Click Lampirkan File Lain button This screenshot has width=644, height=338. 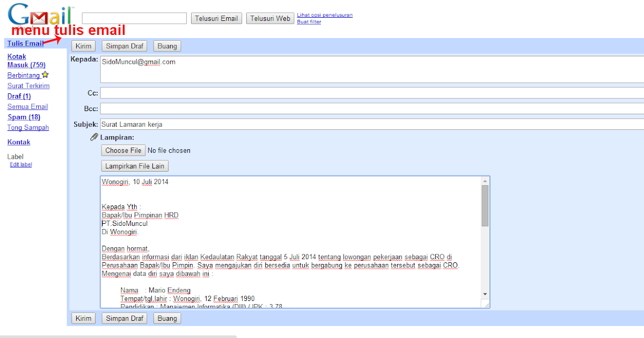point(135,166)
